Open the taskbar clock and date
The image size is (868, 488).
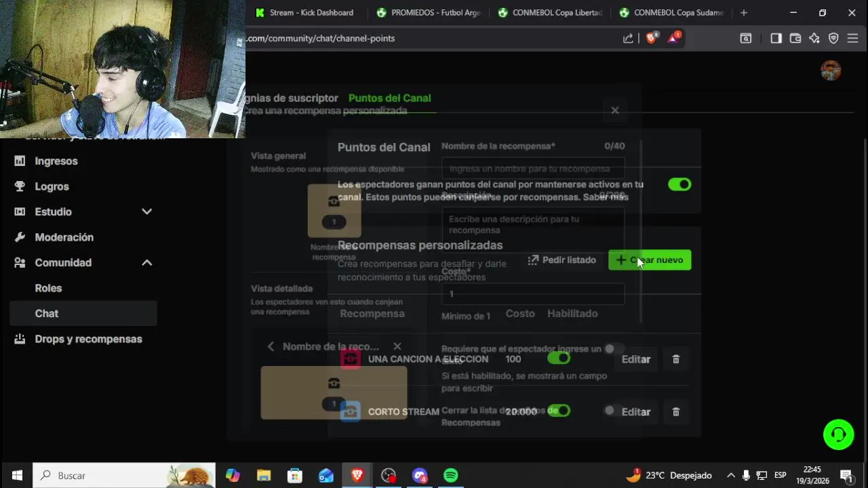tap(812, 475)
